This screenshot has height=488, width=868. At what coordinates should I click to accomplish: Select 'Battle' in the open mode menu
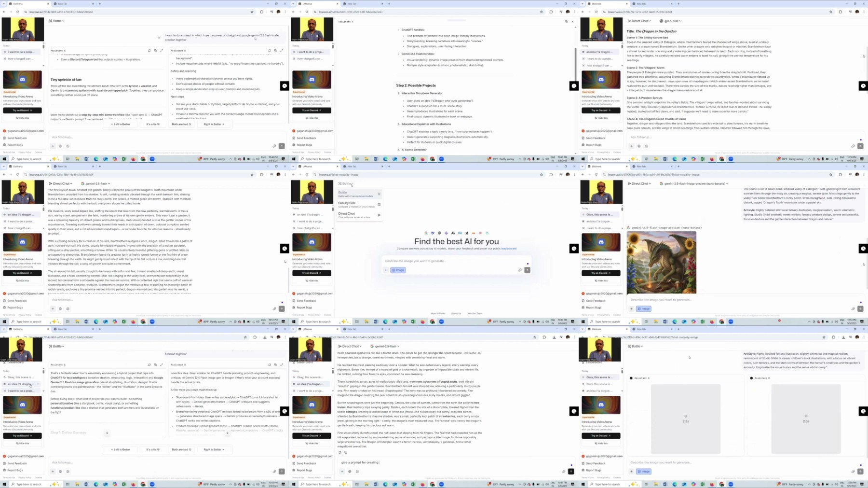coord(359,194)
